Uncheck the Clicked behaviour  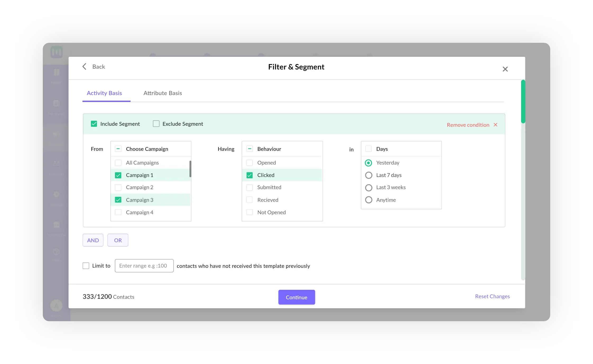tap(249, 175)
